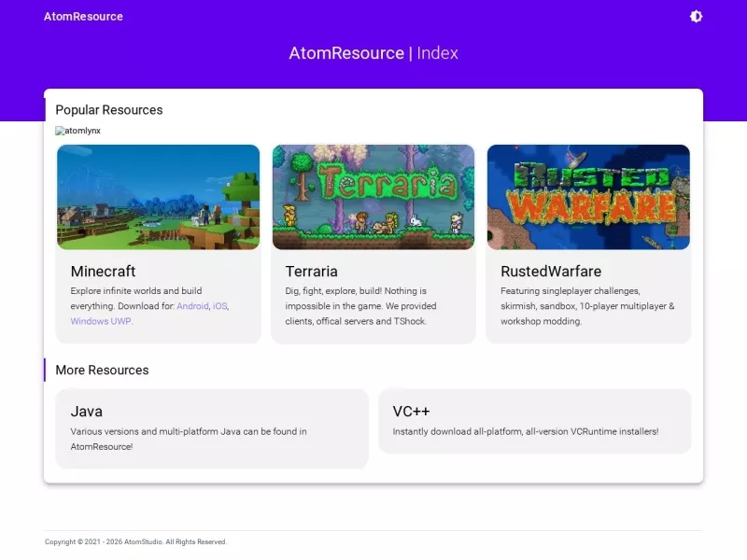
Task: Click the More Resources heading
Action: point(102,370)
